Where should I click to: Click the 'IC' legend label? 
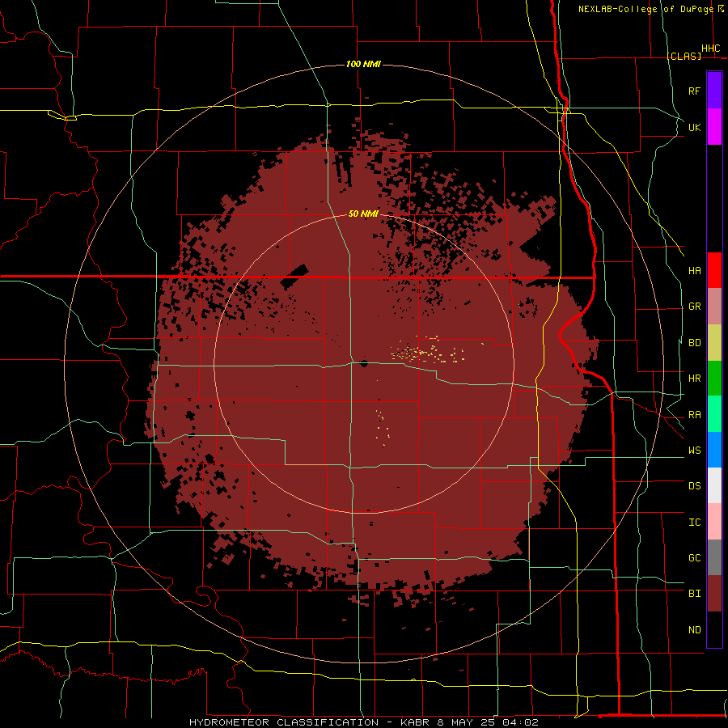pos(695,523)
